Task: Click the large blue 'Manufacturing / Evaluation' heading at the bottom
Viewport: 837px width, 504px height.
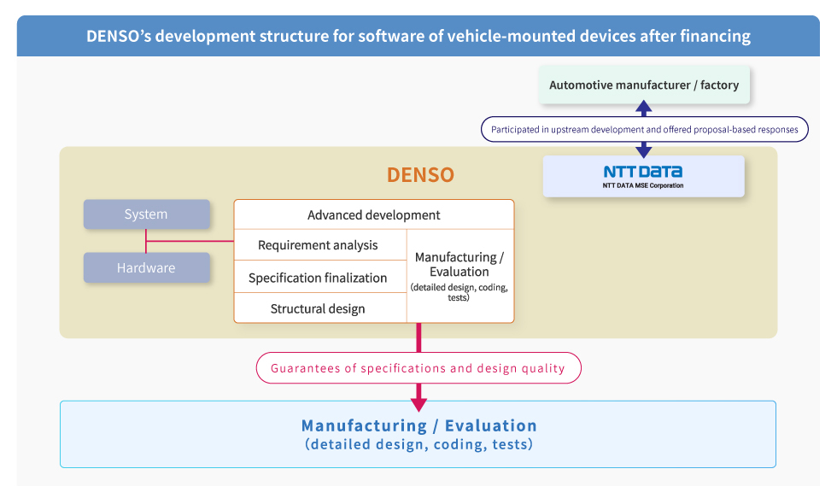Action: click(x=419, y=425)
